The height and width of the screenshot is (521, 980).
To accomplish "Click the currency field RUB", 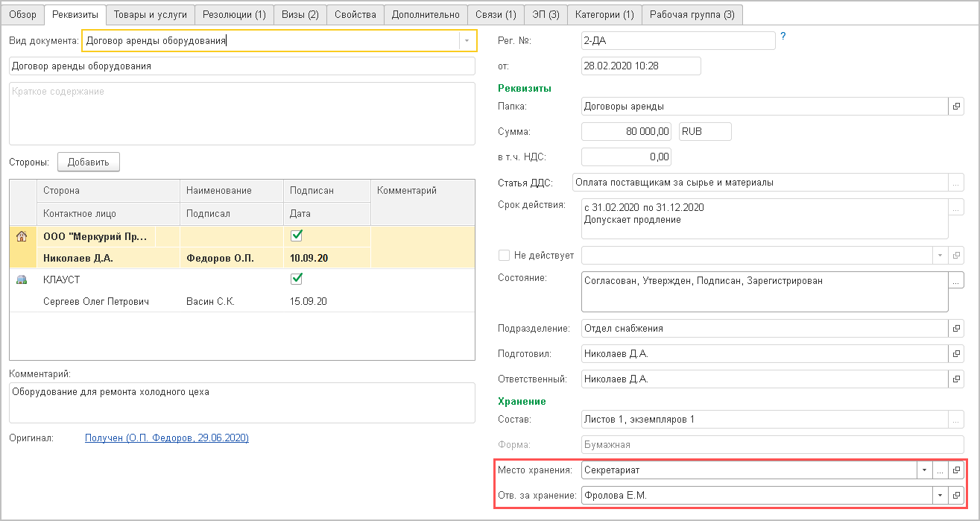I will [x=705, y=132].
